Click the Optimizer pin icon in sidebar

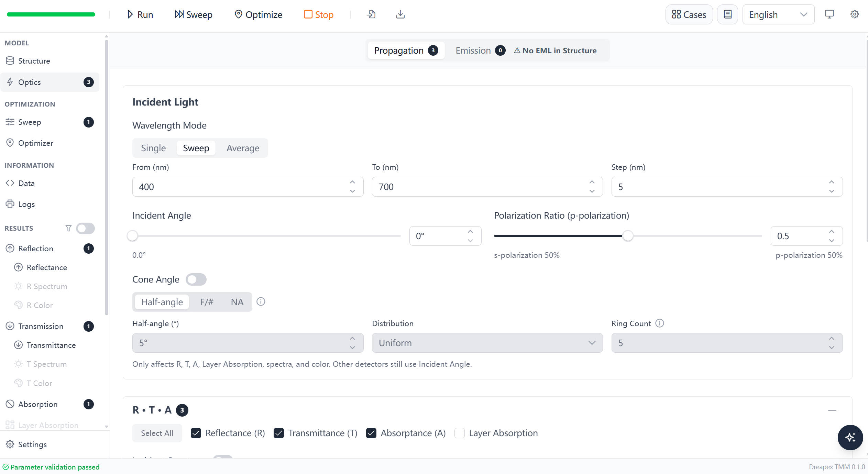[10, 143]
